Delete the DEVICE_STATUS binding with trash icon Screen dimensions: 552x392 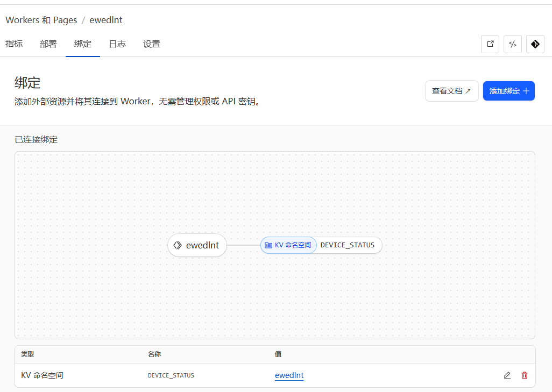[524, 375]
